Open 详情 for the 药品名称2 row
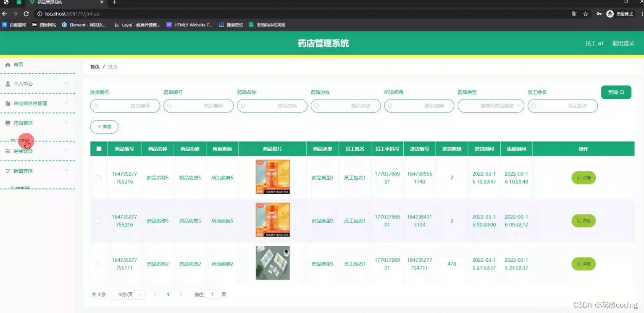 click(584, 264)
